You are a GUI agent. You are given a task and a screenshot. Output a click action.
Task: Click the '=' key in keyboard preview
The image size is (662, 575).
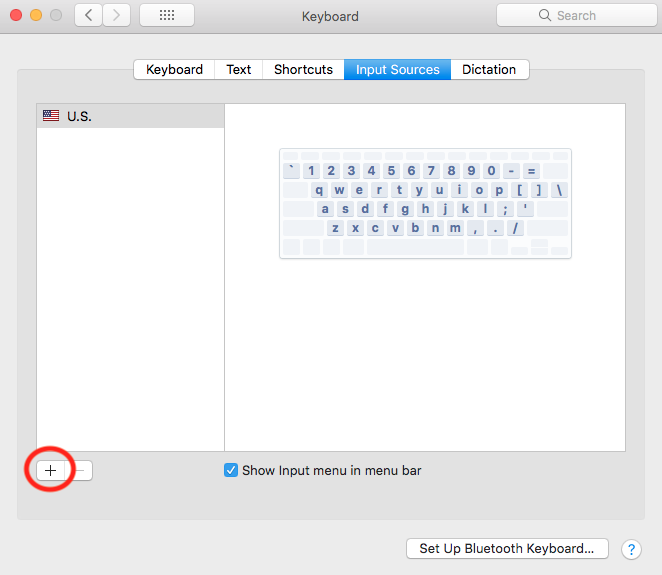531,171
